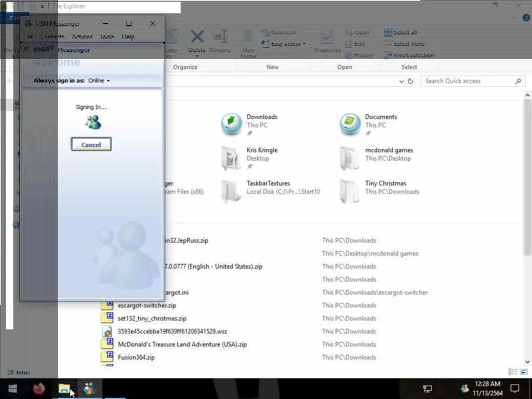Click Invert selection in the ribbon

tap(409, 55)
